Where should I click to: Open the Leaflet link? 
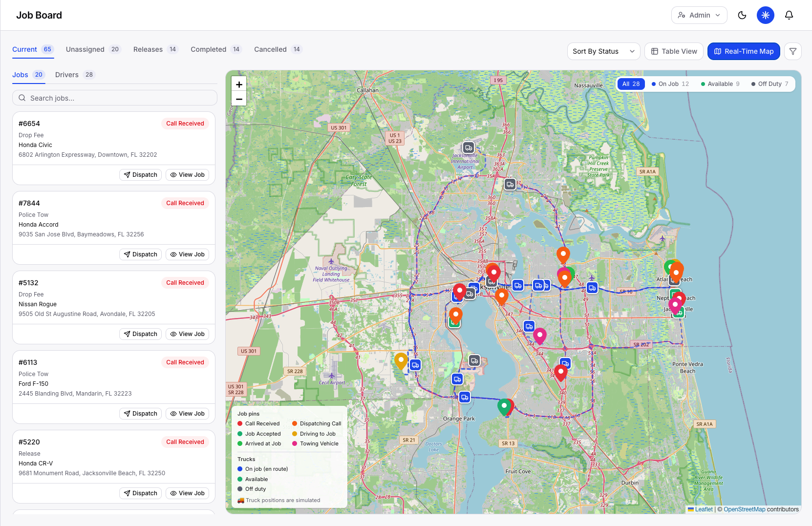coord(704,509)
